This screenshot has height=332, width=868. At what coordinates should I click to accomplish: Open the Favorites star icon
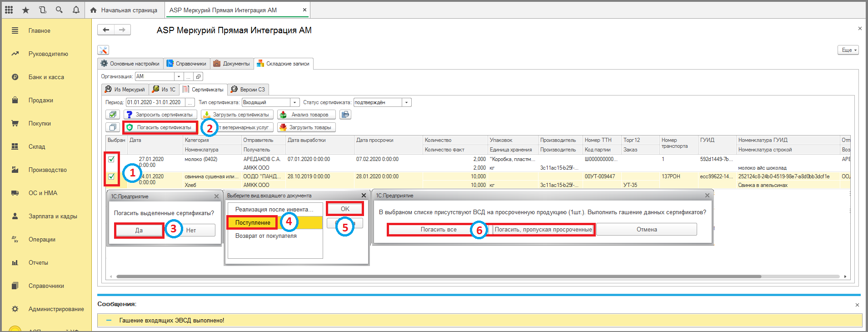(x=25, y=10)
